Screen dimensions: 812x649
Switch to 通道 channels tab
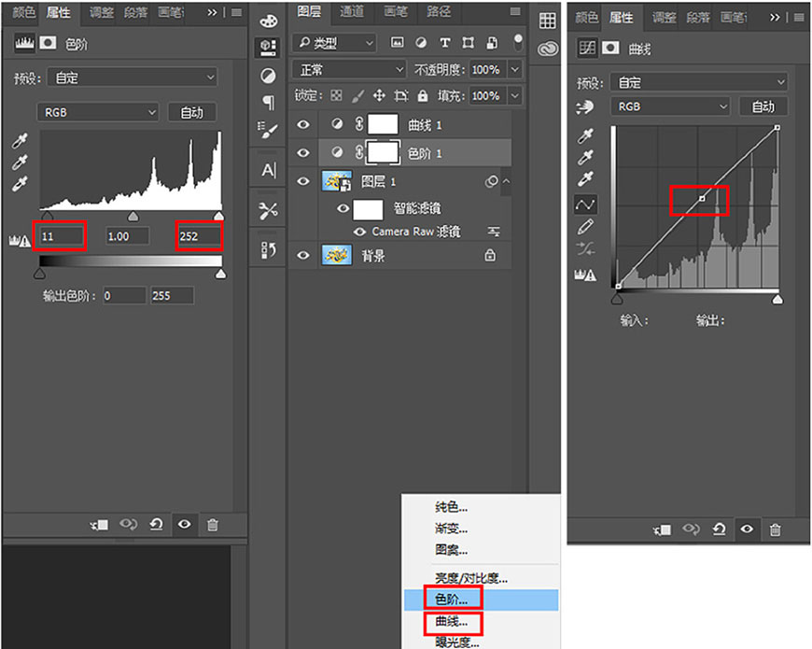tap(352, 11)
